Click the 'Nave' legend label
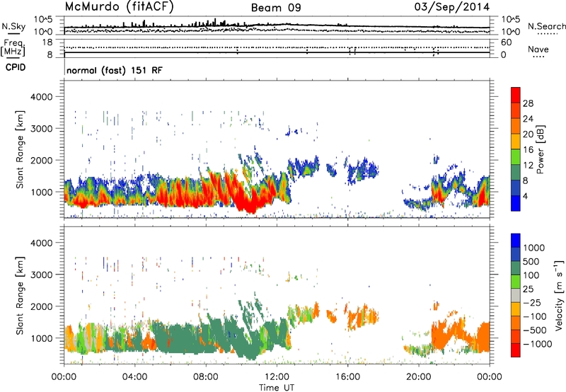The width and height of the screenshot is (566, 392). (x=538, y=50)
